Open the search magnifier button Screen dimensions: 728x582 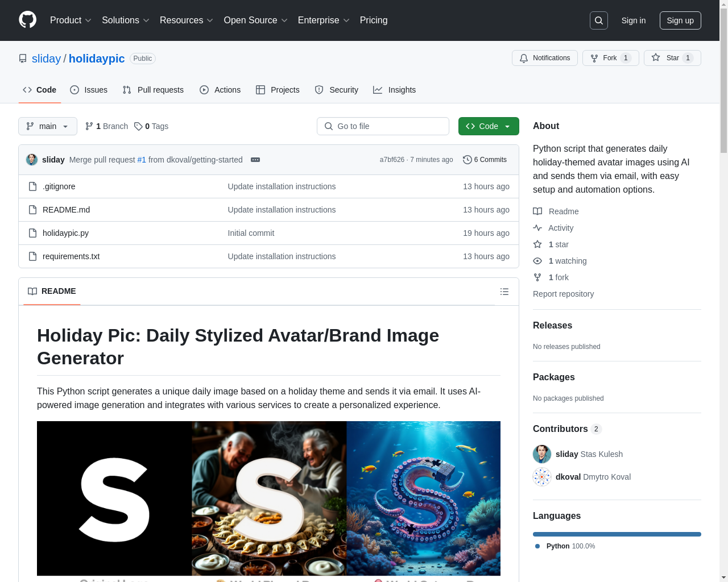[599, 20]
